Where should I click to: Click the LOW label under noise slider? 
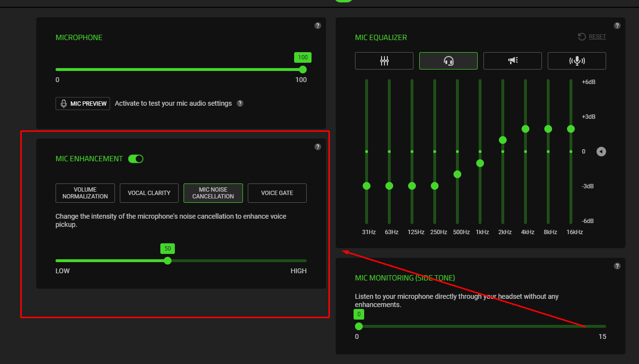click(63, 271)
